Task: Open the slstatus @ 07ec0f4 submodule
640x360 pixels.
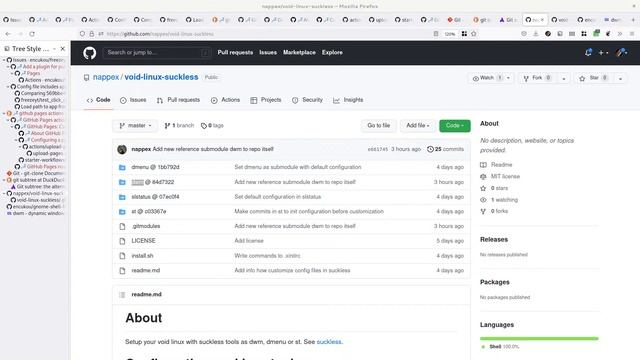Action: coord(155,197)
